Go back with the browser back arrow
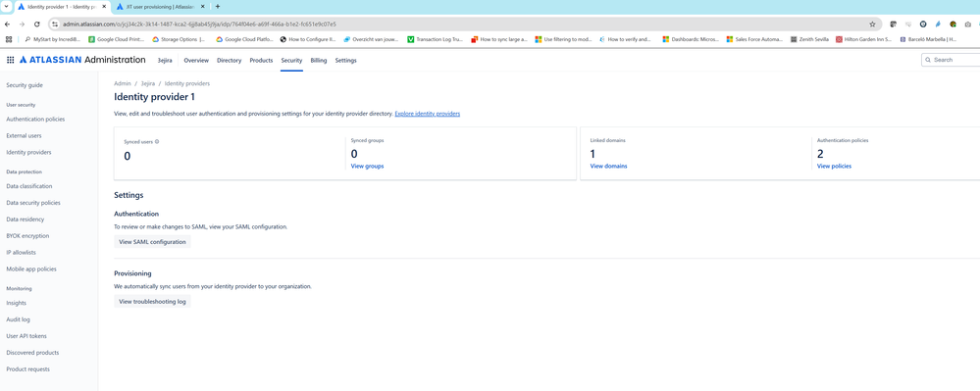 [x=7, y=24]
